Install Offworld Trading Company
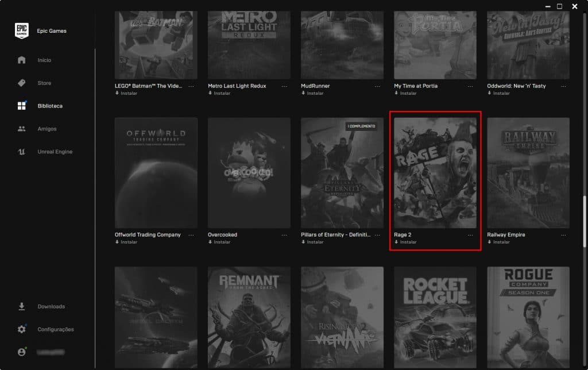Screen dimensions: 588x370 (x=126, y=242)
